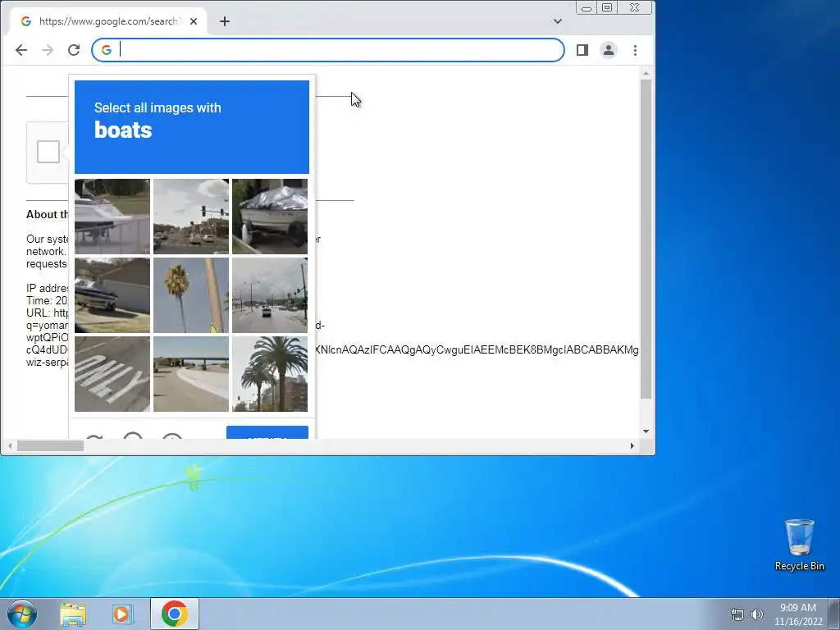840x630 pixels.
Task: Click the vertical scrollbar down arrow
Action: click(646, 431)
